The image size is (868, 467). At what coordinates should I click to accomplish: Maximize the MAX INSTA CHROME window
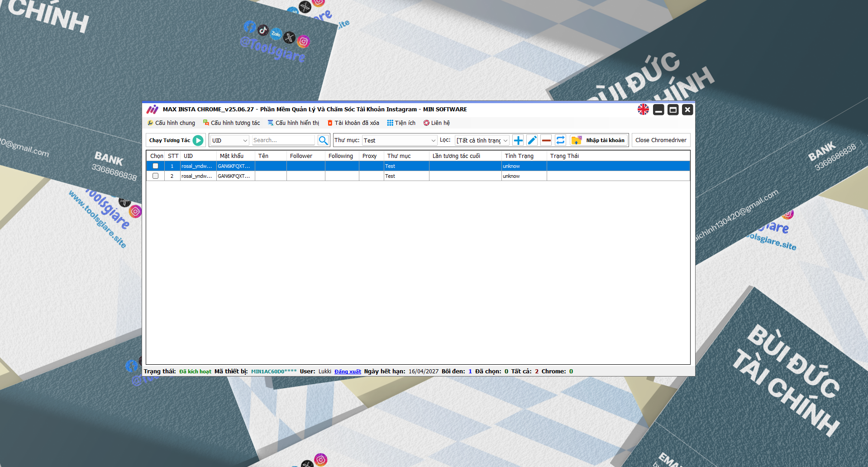click(x=673, y=110)
